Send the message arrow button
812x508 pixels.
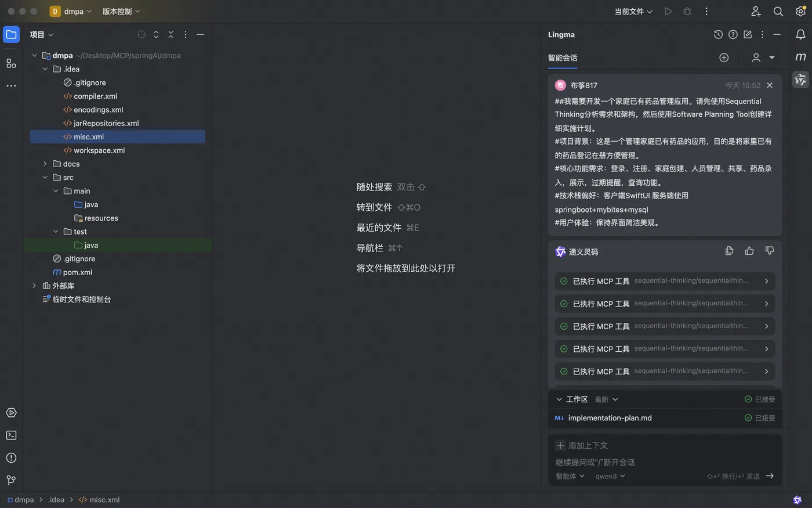[x=770, y=476]
